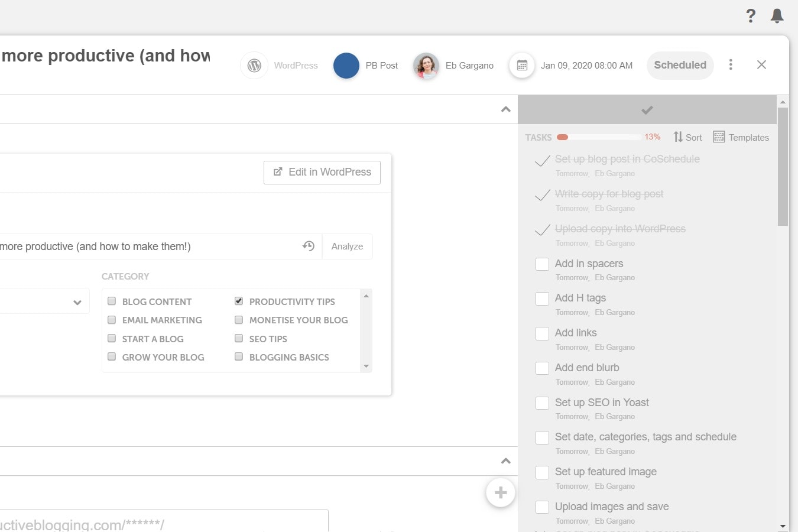
Task: Open the calendar date icon
Action: 522,66
